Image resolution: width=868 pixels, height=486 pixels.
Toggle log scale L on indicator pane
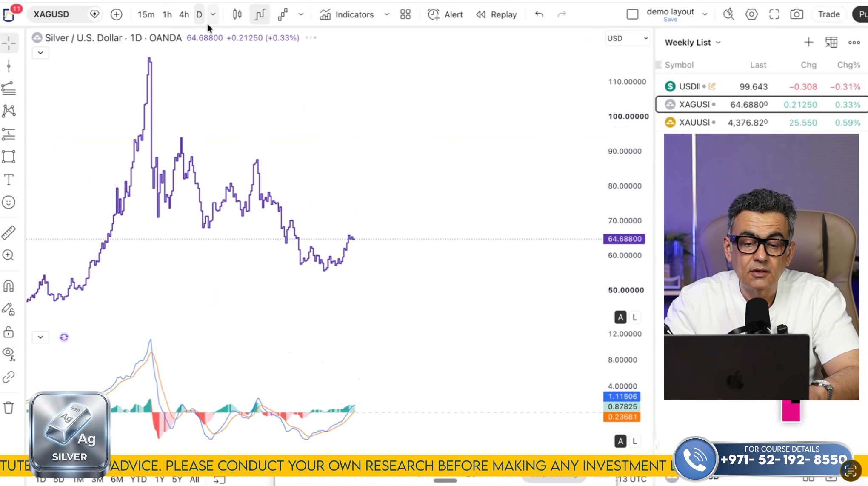[635, 441]
